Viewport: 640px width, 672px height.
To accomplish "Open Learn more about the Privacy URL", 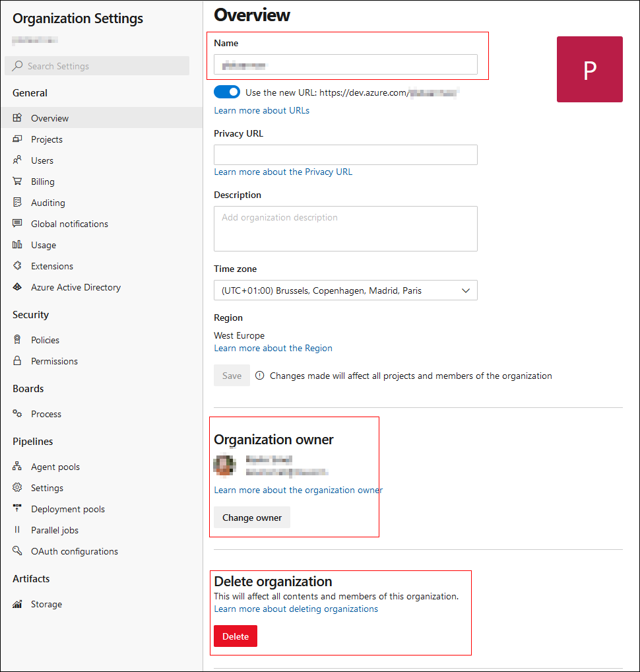I will click(x=283, y=172).
